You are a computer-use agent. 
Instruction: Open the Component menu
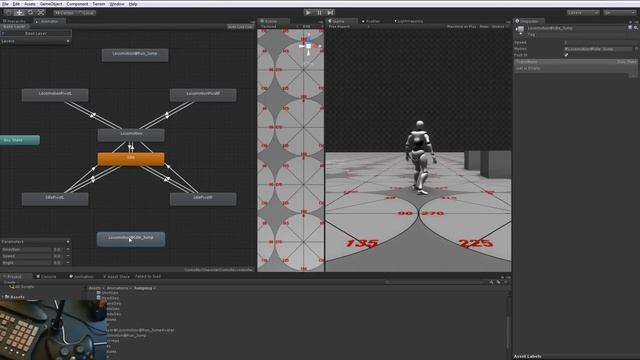coord(77,4)
